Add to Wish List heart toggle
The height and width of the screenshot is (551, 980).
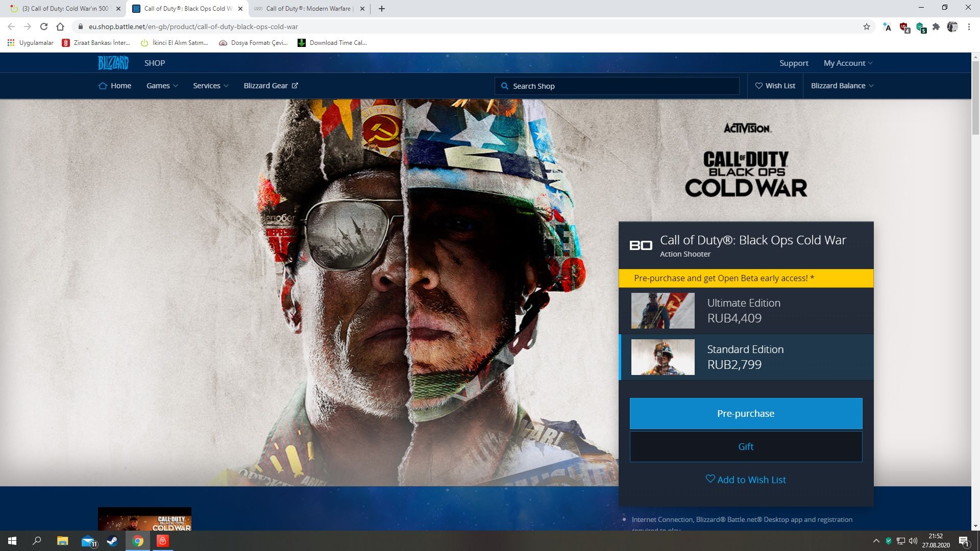pos(746,480)
